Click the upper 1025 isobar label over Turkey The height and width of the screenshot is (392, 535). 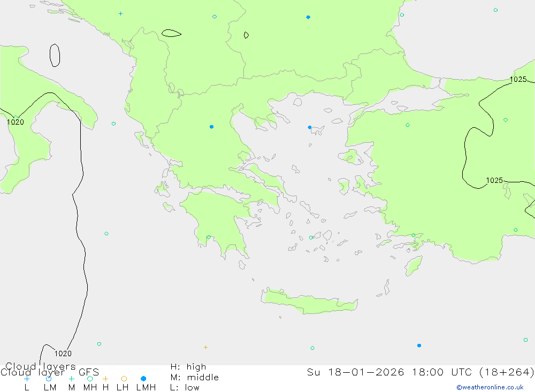point(518,79)
